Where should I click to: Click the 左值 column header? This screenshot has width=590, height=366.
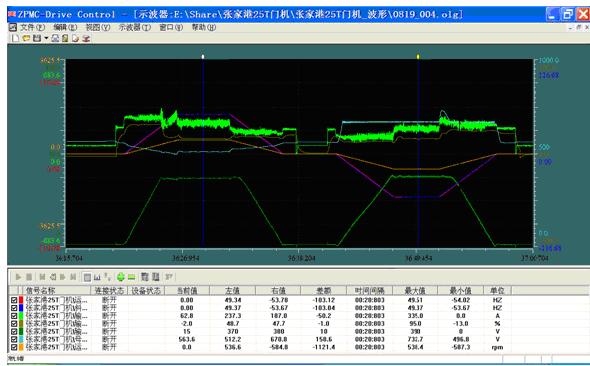tap(233, 290)
